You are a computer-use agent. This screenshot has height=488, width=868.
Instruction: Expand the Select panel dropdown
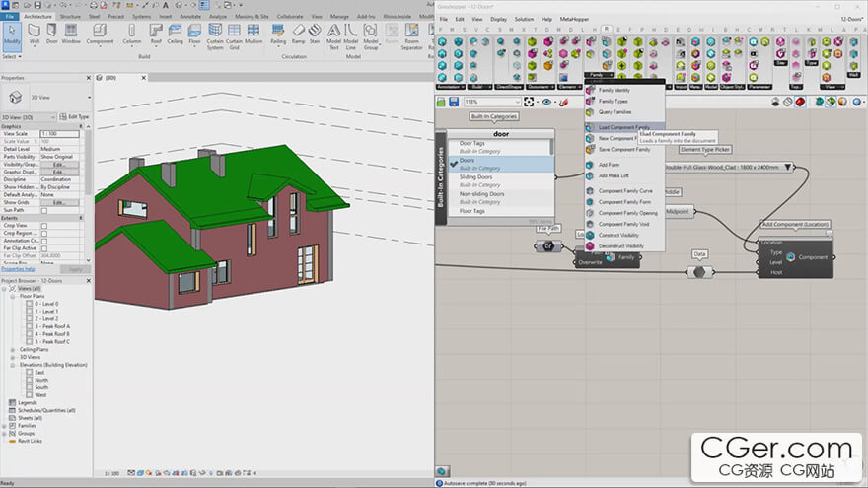pos(12,56)
